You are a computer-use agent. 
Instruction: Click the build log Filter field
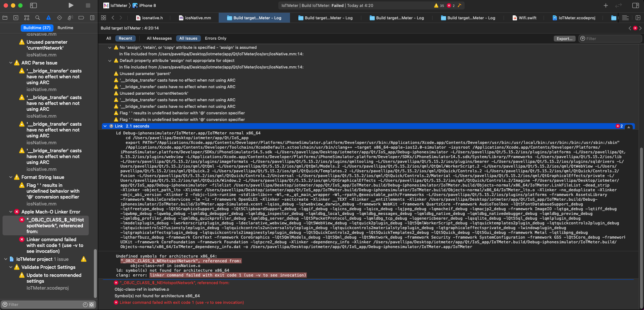[x=612, y=39]
